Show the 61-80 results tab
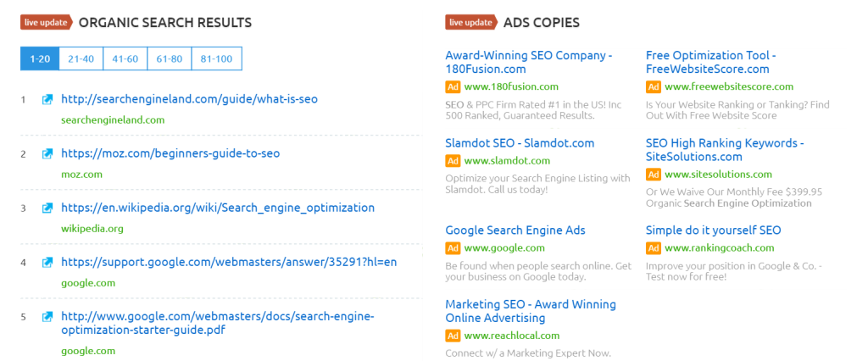The image size is (868, 361). tap(168, 58)
